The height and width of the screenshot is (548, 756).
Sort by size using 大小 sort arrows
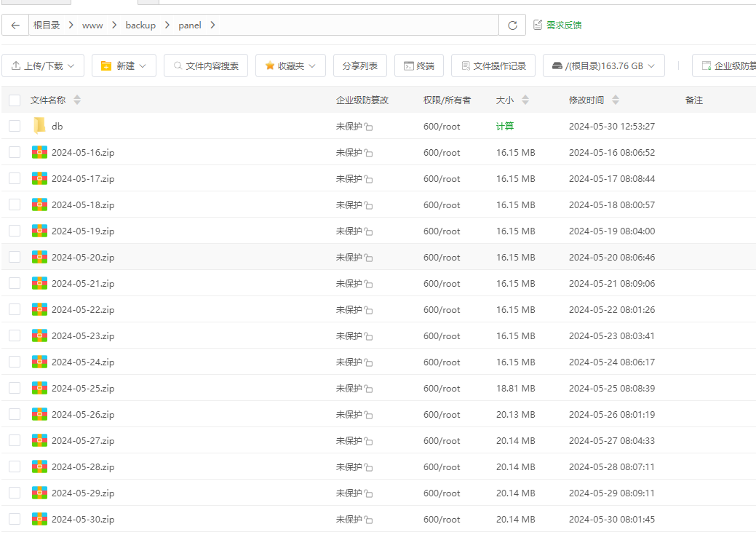point(525,100)
